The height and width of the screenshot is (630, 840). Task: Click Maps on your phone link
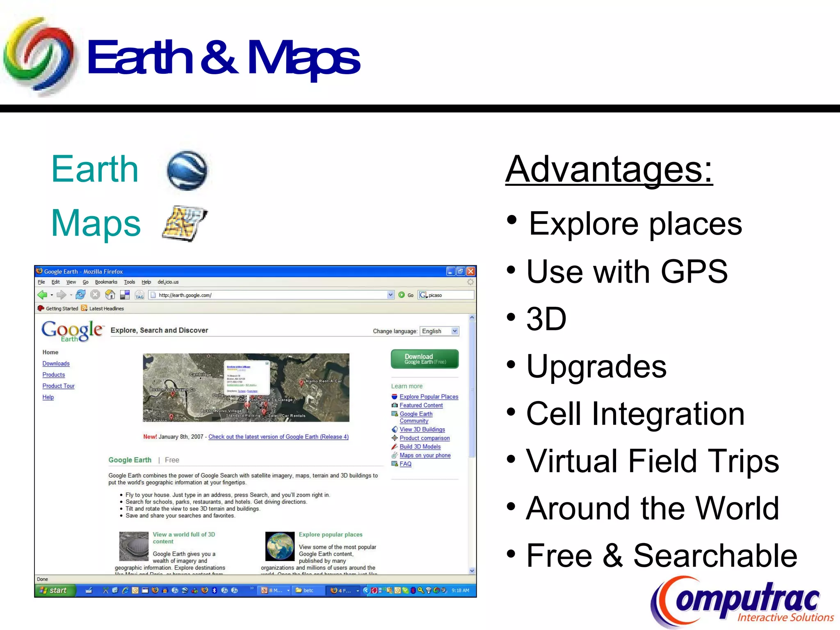pyautogui.click(x=425, y=455)
